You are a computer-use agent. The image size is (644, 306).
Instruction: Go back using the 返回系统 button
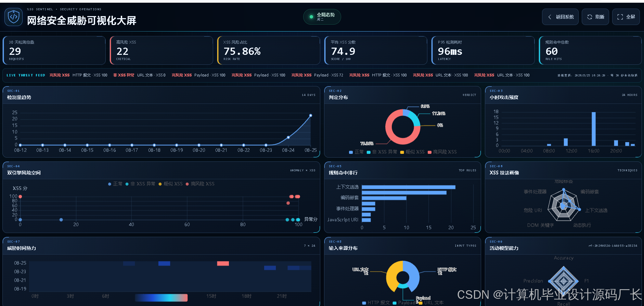click(x=560, y=17)
